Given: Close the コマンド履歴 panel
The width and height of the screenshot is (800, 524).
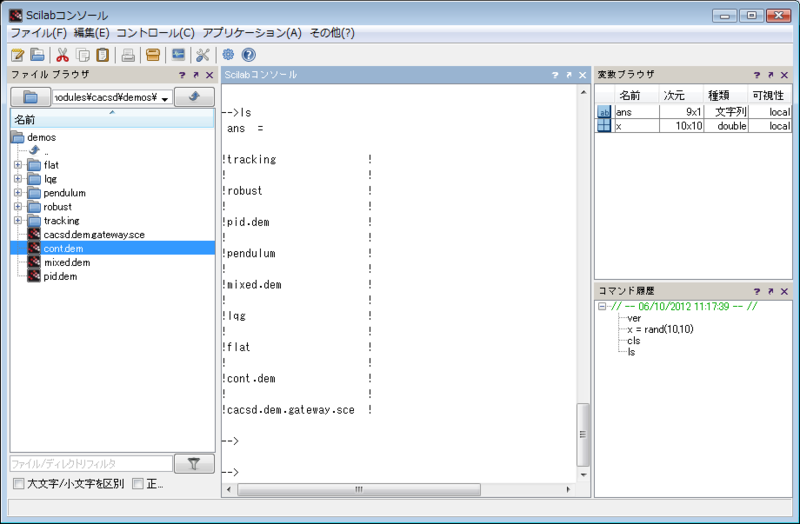Looking at the screenshot, I should coord(784,291).
